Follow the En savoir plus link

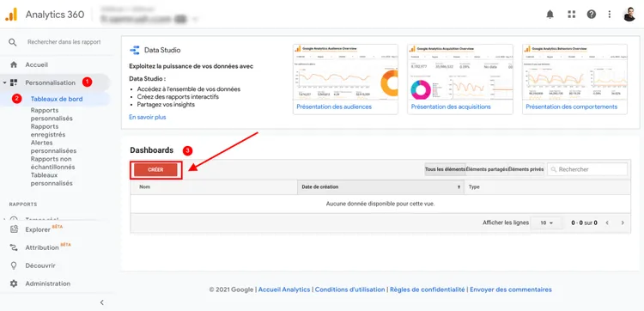click(x=148, y=117)
